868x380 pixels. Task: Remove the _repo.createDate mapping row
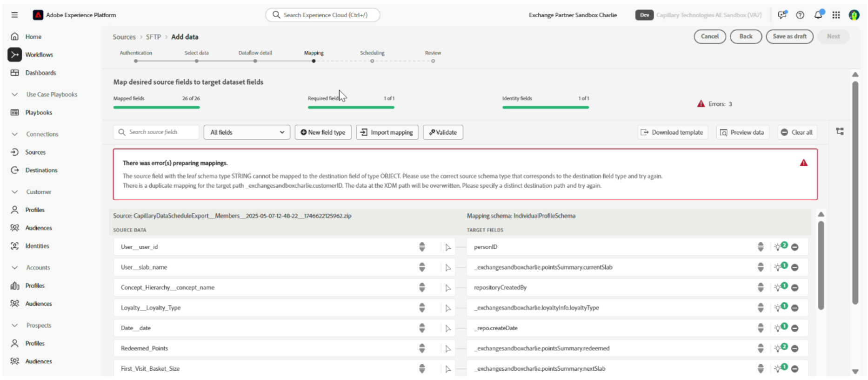[795, 328]
